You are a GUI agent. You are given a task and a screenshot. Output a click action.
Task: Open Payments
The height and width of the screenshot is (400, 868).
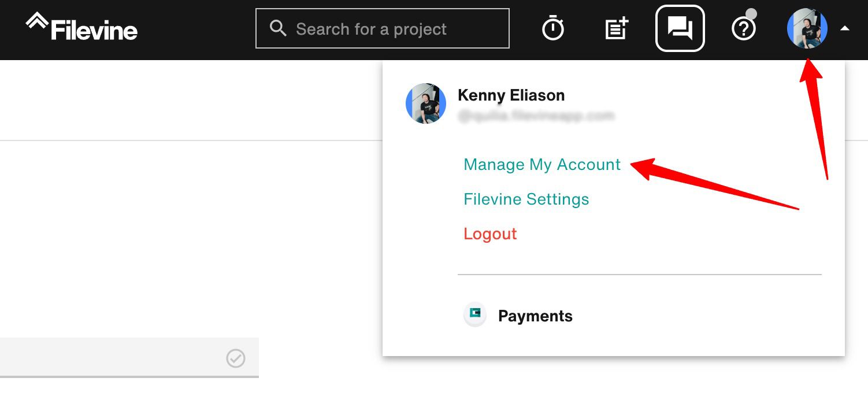coord(535,315)
